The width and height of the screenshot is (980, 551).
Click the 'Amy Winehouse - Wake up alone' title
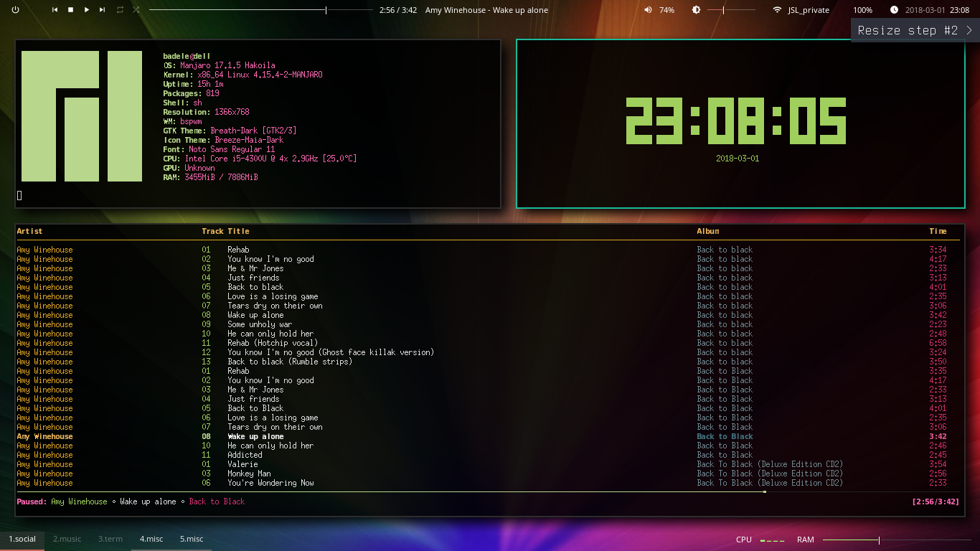pyautogui.click(x=486, y=10)
